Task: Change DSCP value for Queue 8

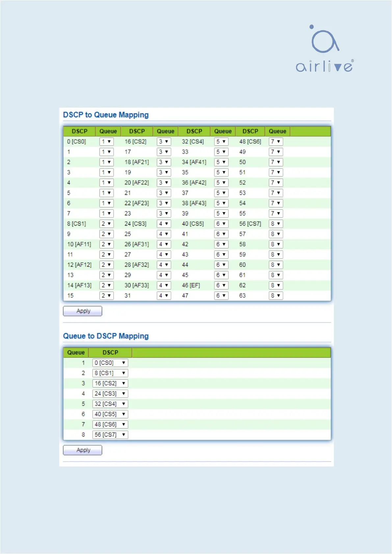Action: pos(110,435)
